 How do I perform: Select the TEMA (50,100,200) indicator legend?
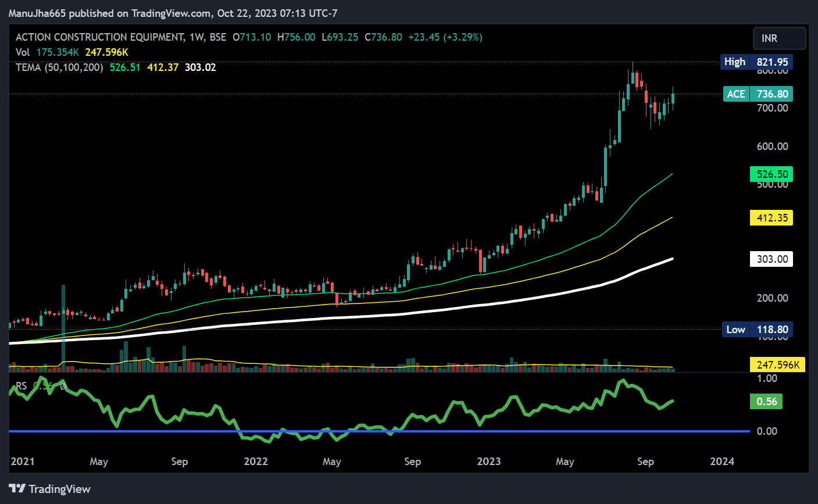(x=59, y=67)
